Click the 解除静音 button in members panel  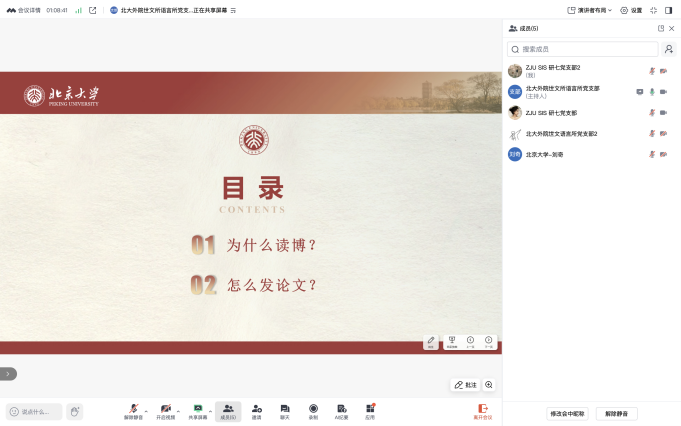[616, 413]
